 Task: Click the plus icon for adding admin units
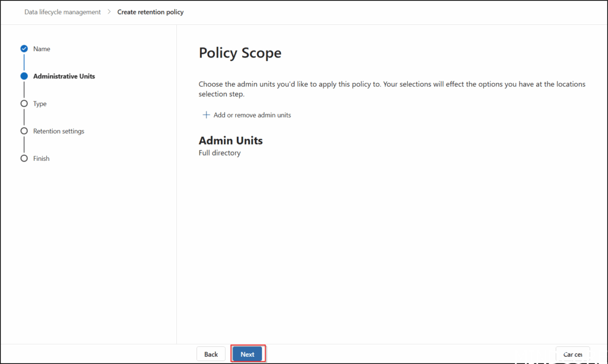coord(207,115)
